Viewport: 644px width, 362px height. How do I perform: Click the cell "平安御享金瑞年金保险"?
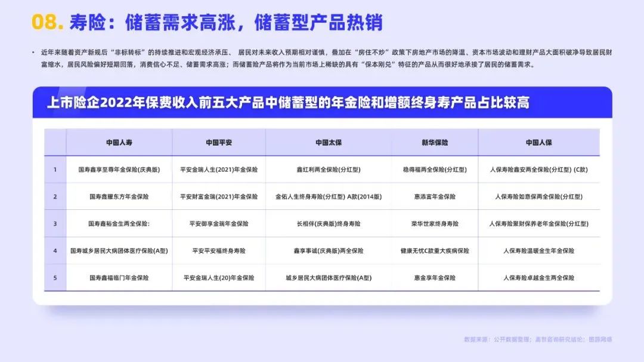tap(219, 224)
